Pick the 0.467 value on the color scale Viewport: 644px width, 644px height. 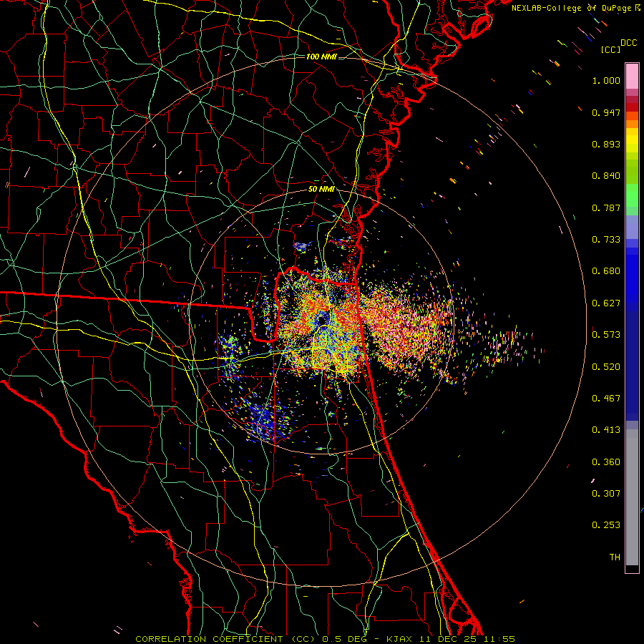(x=606, y=399)
